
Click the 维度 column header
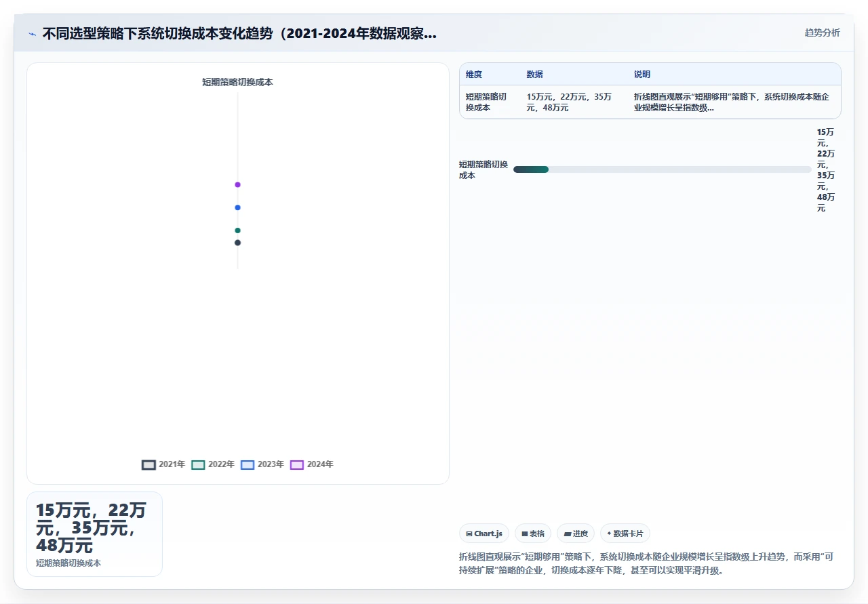tap(474, 75)
